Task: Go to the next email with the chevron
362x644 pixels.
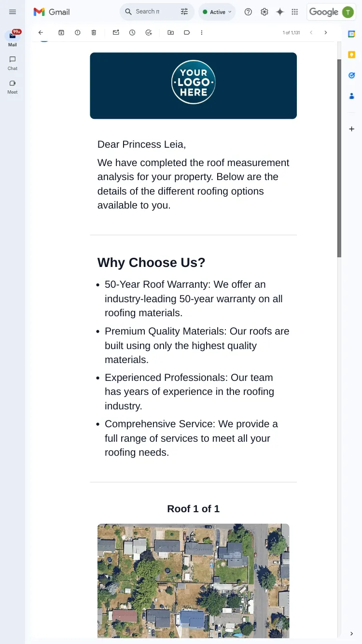Action: pos(326,33)
